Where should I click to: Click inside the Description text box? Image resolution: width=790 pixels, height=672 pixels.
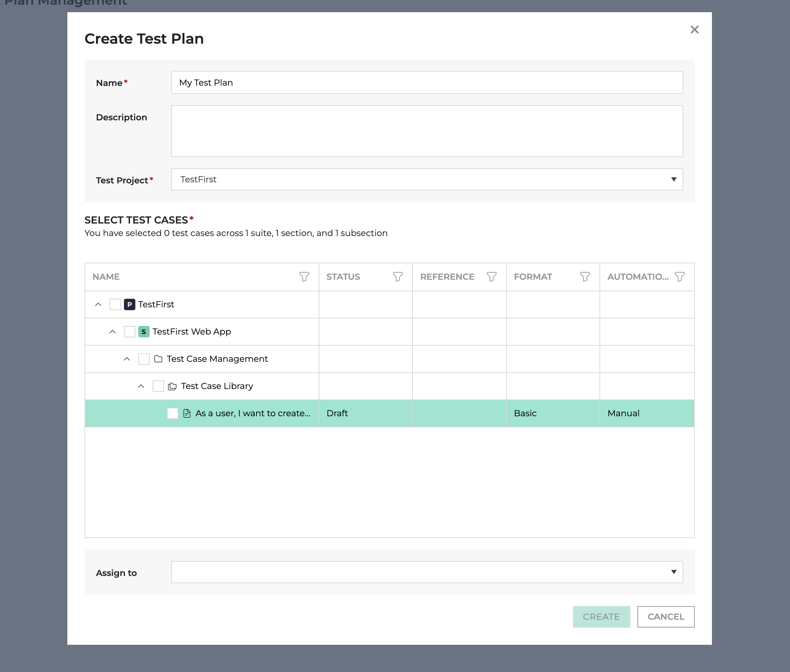click(x=426, y=131)
